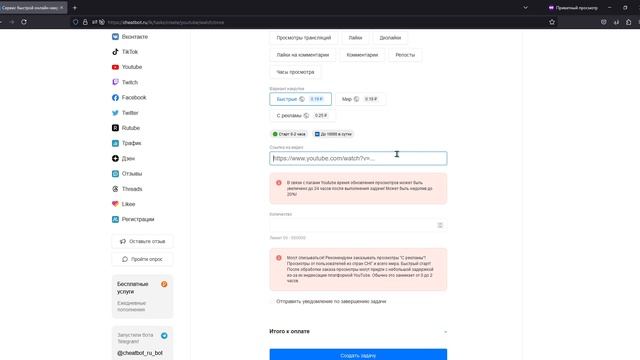Switch to Лайки на комментарии tab
Image resolution: width=640 pixels, height=360 pixels.
pos(303,55)
